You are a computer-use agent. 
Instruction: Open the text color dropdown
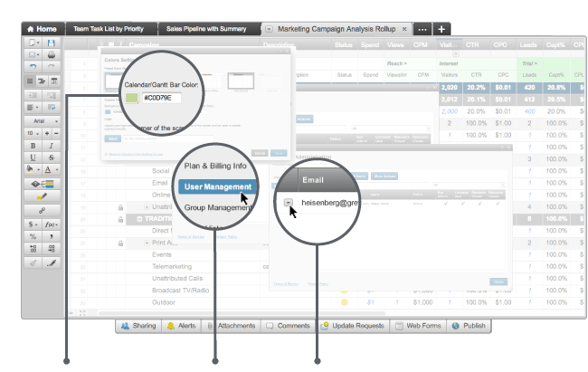coord(51,169)
